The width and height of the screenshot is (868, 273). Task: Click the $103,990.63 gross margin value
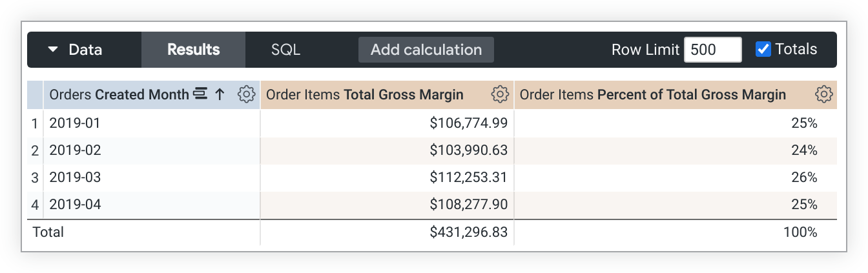coord(468,150)
